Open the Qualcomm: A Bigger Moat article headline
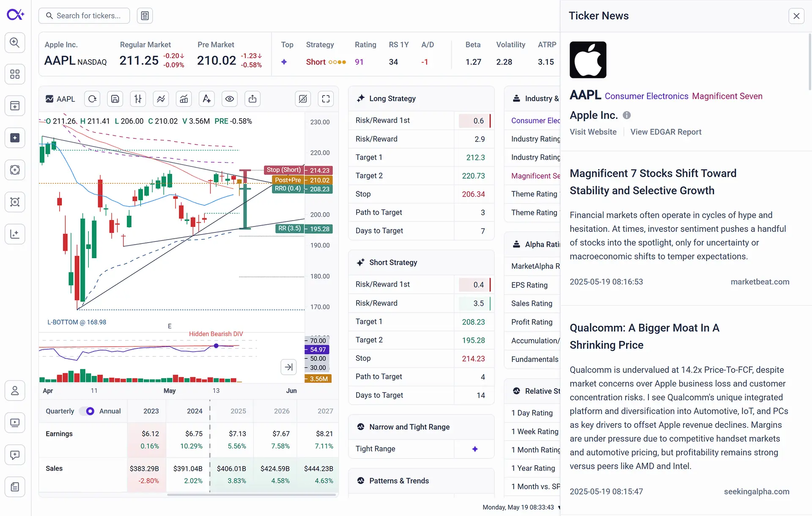 tap(645, 337)
